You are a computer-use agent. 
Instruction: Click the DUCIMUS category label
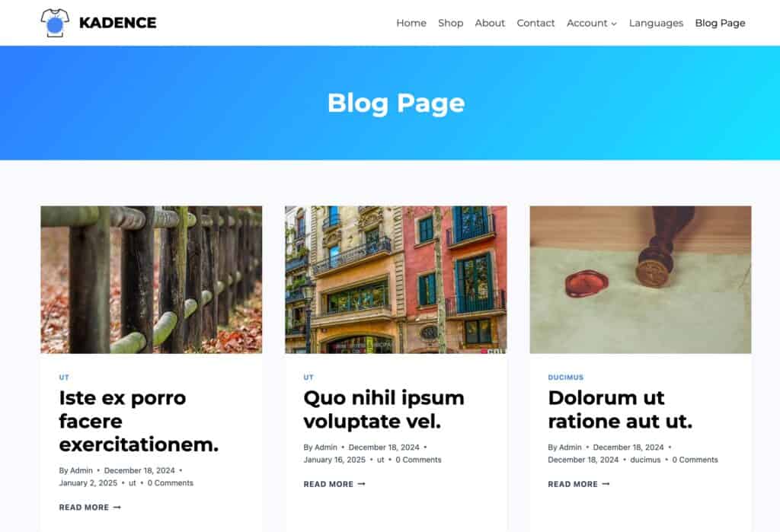tap(566, 377)
